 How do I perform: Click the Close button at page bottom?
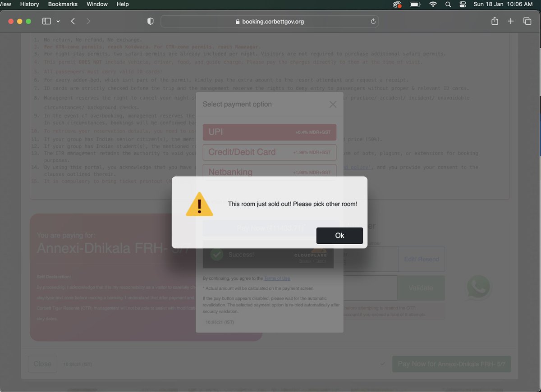[x=42, y=364]
